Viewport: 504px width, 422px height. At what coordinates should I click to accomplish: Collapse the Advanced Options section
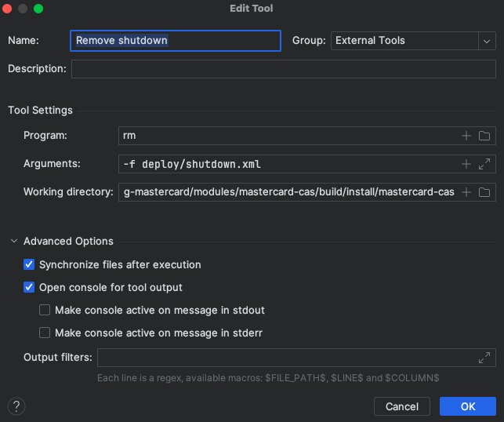[14, 242]
